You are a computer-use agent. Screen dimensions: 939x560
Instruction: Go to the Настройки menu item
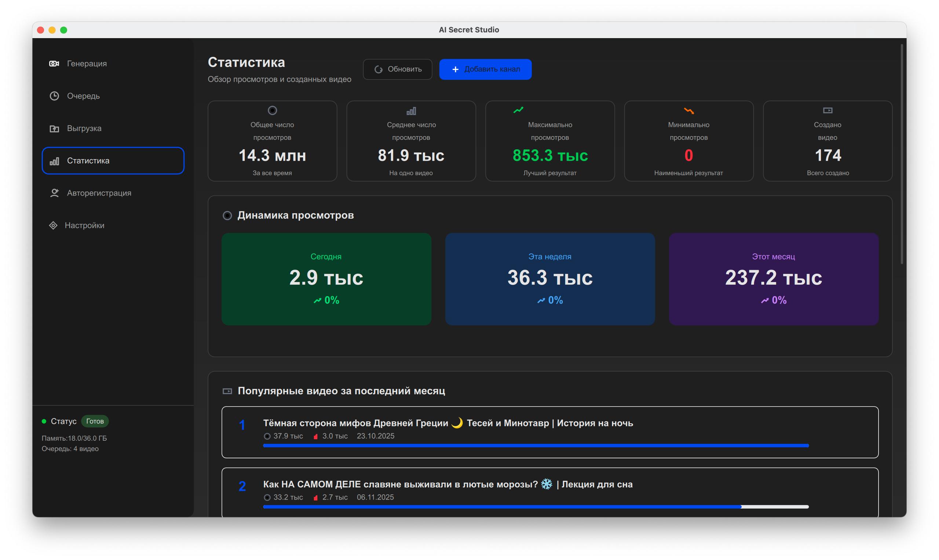pos(84,225)
